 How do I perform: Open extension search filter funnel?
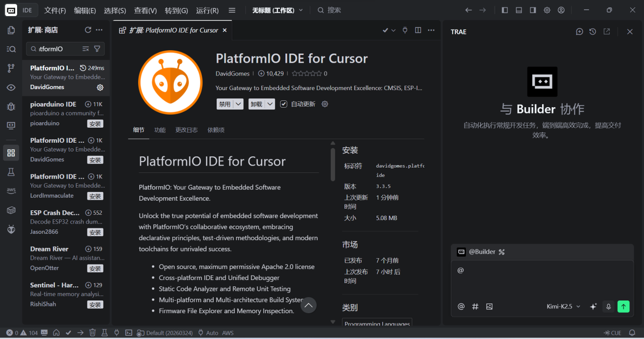(97, 49)
